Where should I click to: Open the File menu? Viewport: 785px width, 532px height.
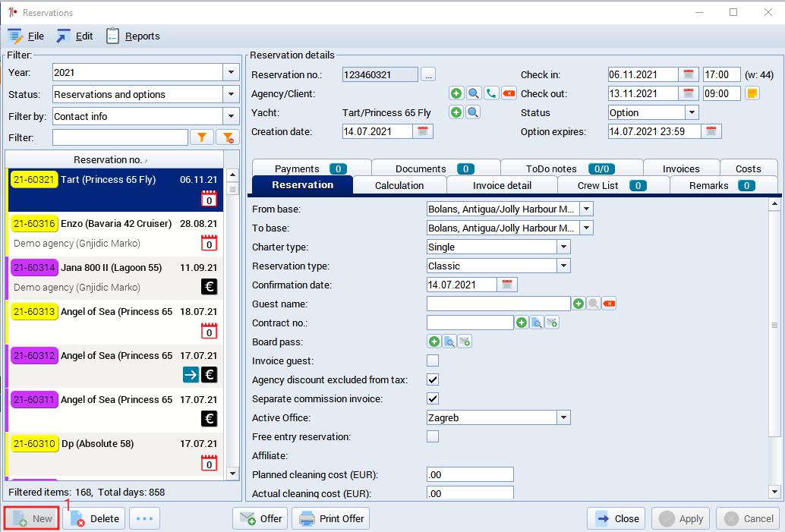[x=26, y=36]
